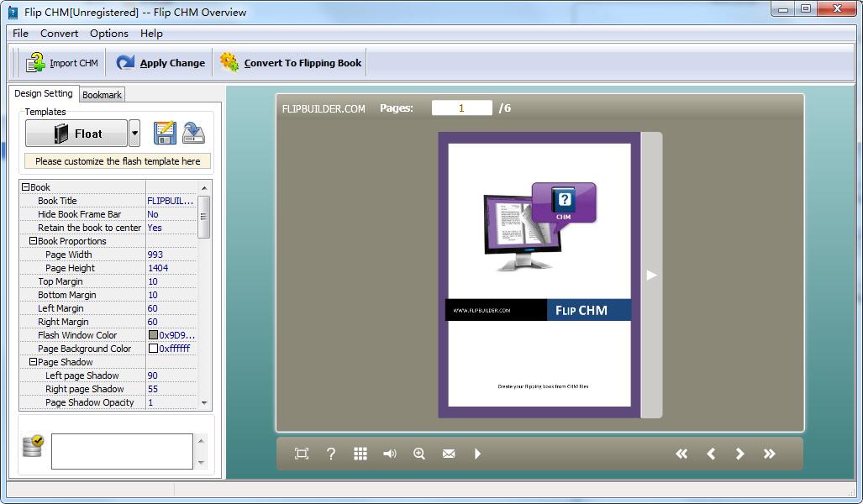The width and height of the screenshot is (863, 504).
Task: Toggle fullscreen in the flipbook control bar
Action: 302,454
